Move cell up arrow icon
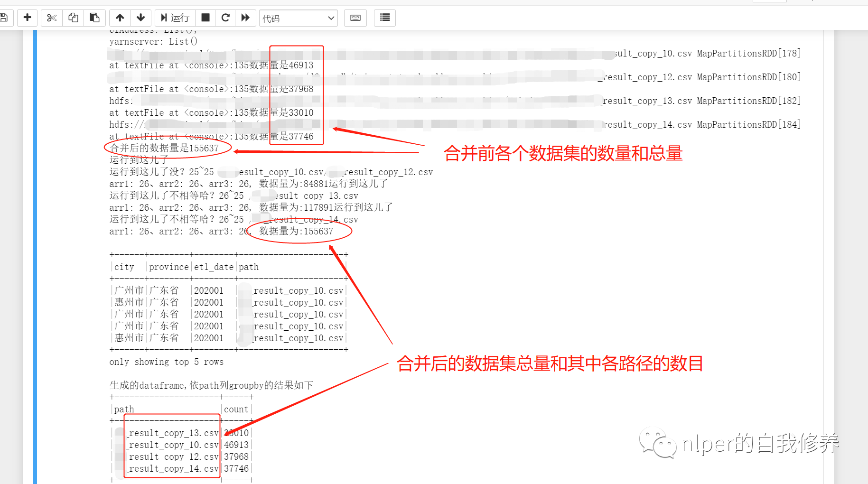The image size is (868, 484). pyautogui.click(x=120, y=18)
